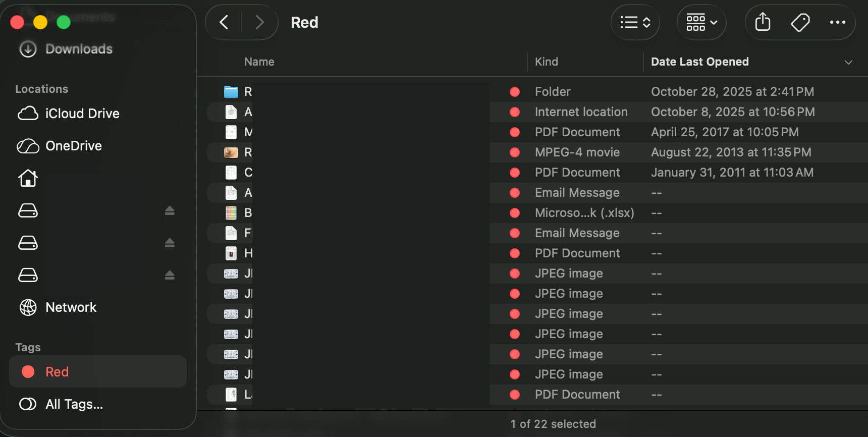868x437 pixels.
Task: Click the Home folder icon in sidebar
Action: [28, 178]
